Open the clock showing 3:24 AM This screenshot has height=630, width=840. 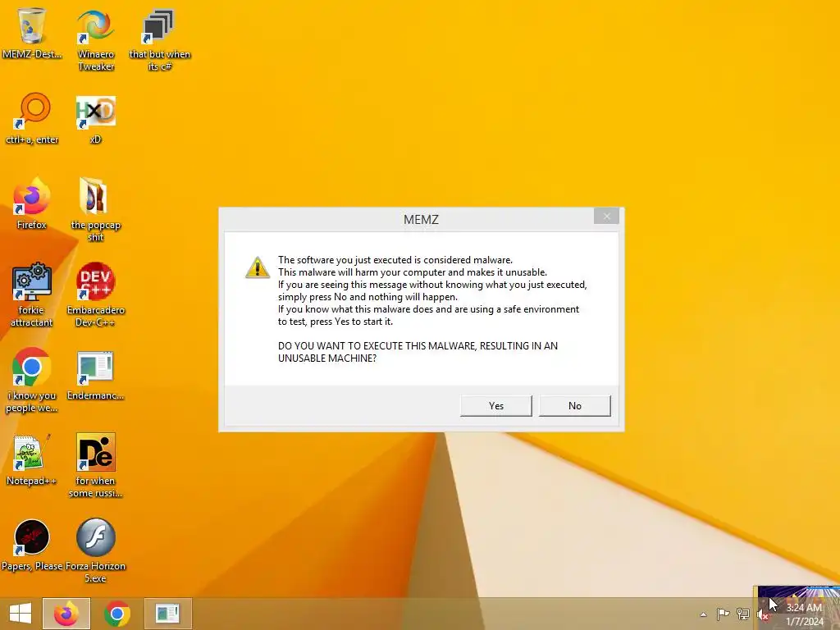(804, 614)
